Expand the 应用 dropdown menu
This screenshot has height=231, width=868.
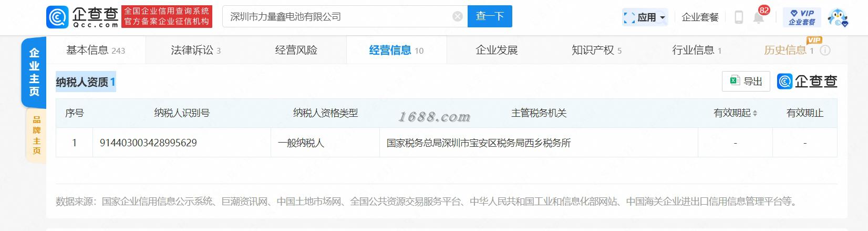[645, 17]
